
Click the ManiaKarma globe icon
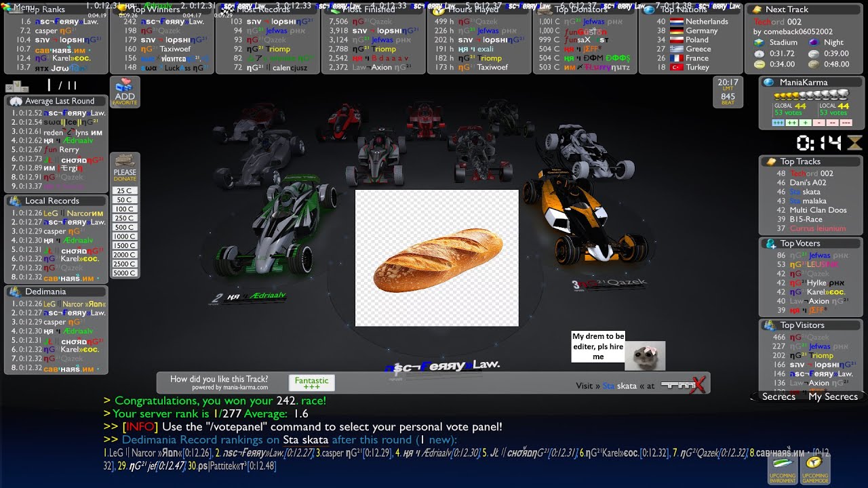(x=769, y=83)
